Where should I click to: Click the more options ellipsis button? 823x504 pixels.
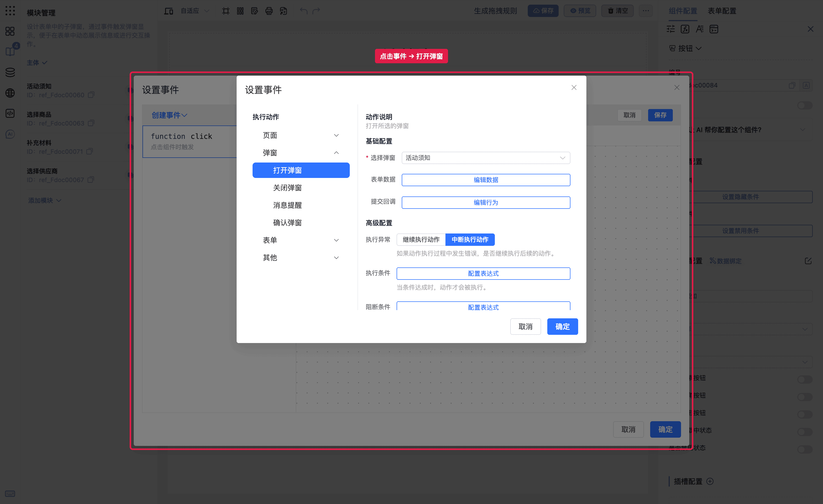coord(646,11)
